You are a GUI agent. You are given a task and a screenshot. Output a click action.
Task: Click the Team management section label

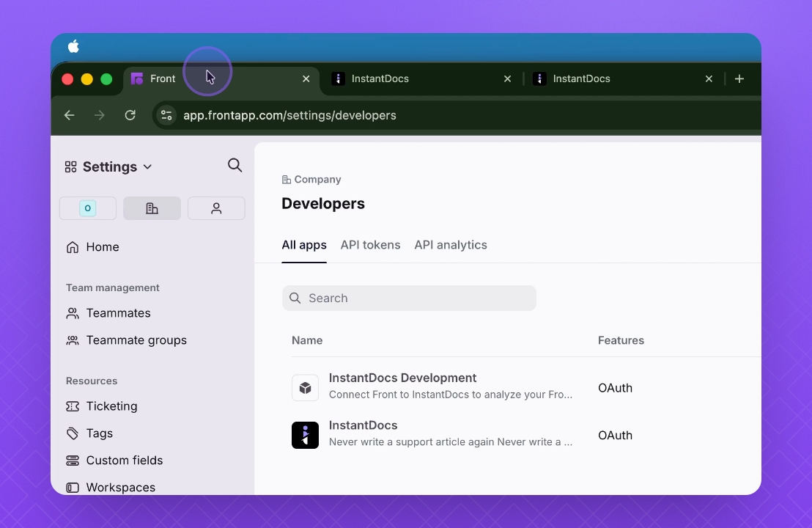point(112,287)
